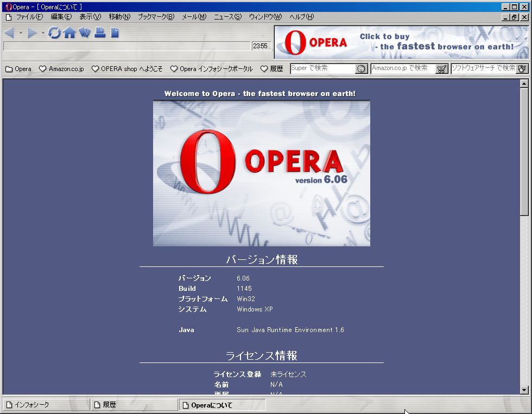Click the Amazon.co.jp で検索 search field

tap(403, 68)
